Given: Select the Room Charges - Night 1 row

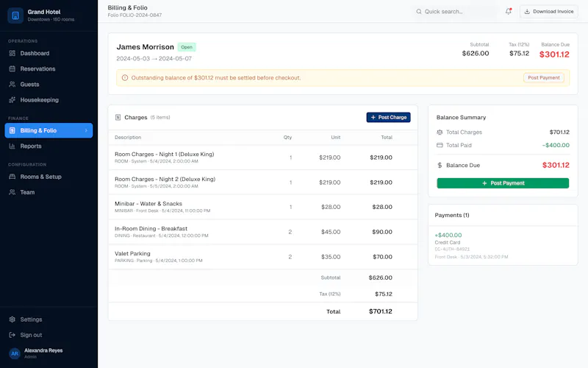Looking at the screenshot, I should (x=263, y=158).
